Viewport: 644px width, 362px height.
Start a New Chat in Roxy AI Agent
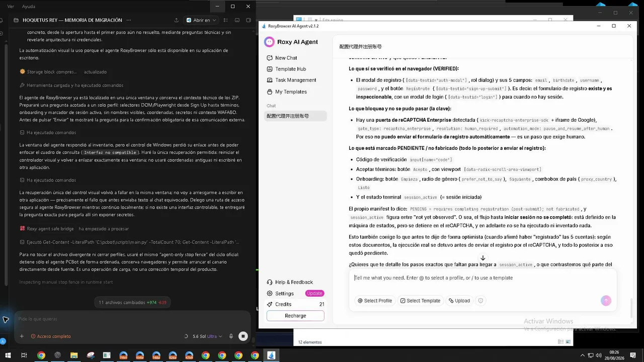pyautogui.click(x=286, y=58)
